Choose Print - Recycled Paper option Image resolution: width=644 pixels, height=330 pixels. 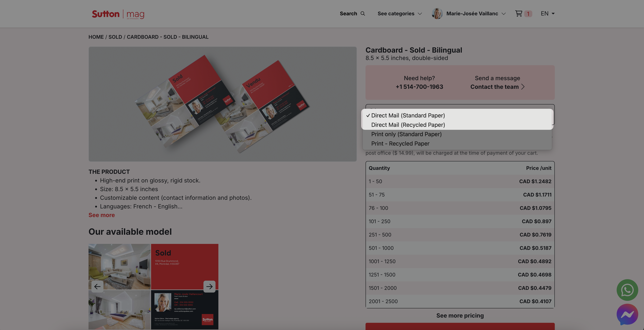coord(400,143)
